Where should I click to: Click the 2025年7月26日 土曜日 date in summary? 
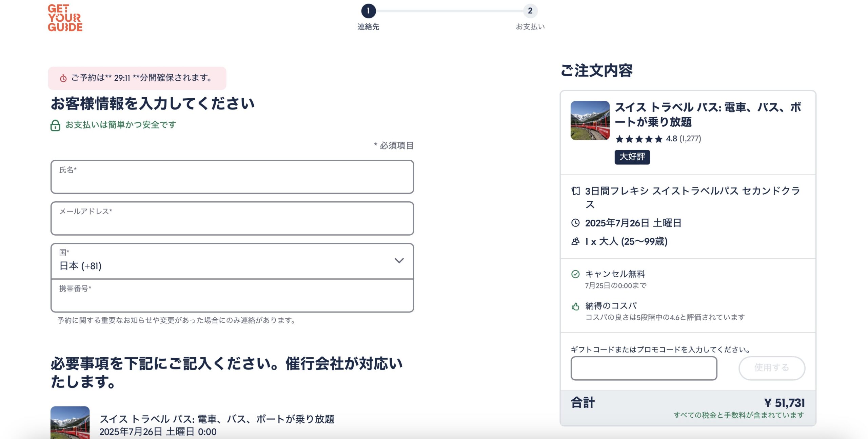click(633, 223)
